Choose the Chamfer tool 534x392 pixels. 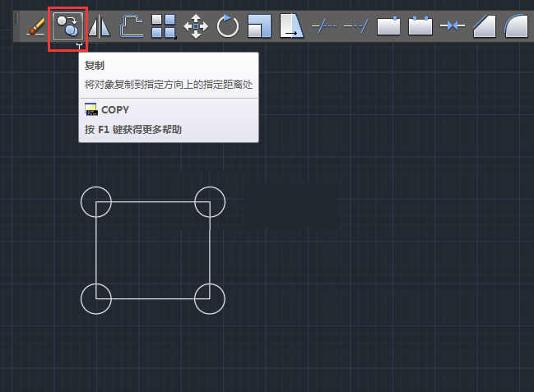click(x=485, y=26)
